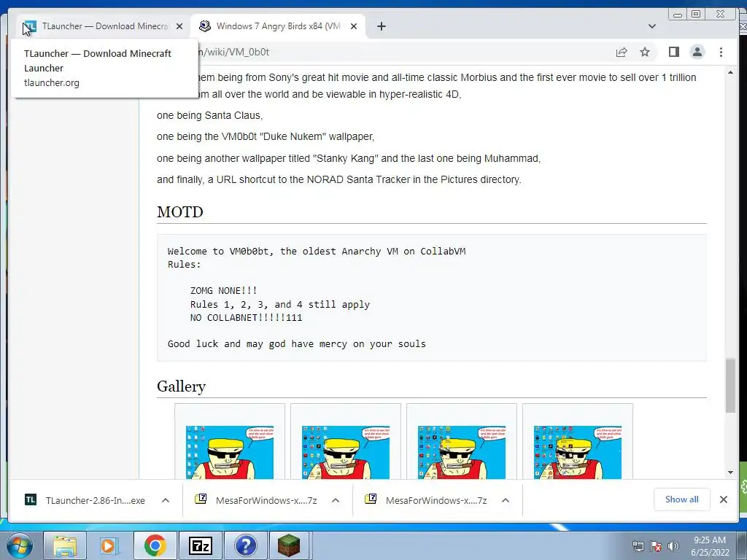Bookmark this page with the star icon
This screenshot has width=747, height=560.
click(x=645, y=52)
